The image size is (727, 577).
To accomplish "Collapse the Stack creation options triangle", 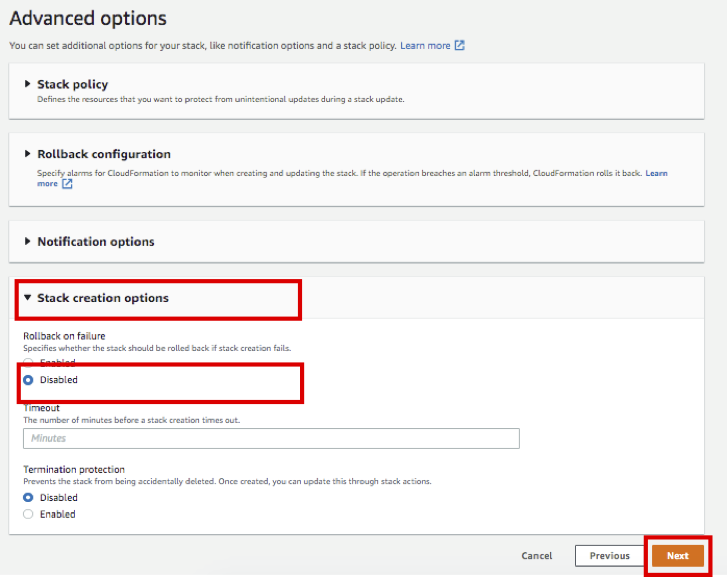I will pos(28,298).
